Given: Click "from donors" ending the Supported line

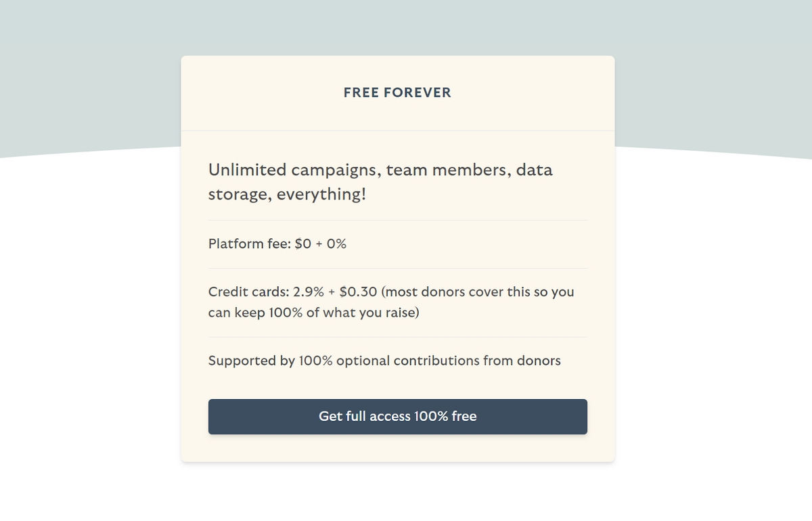Looking at the screenshot, I should tap(522, 361).
